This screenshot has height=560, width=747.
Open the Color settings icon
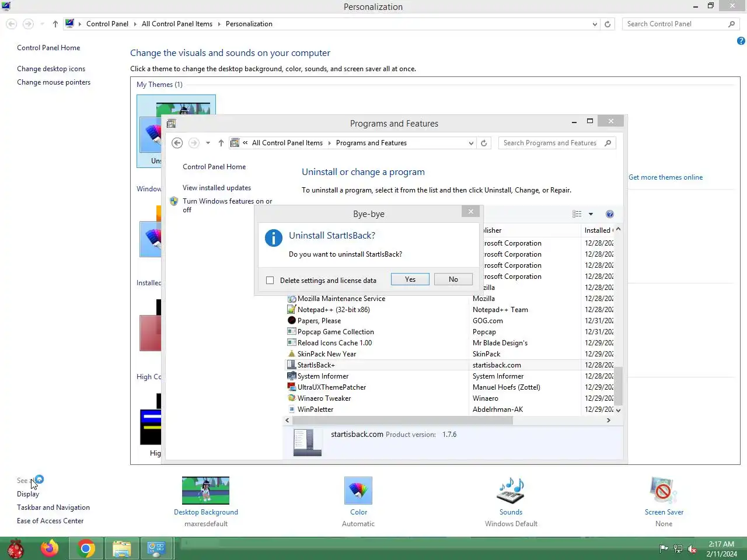[x=358, y=491]
